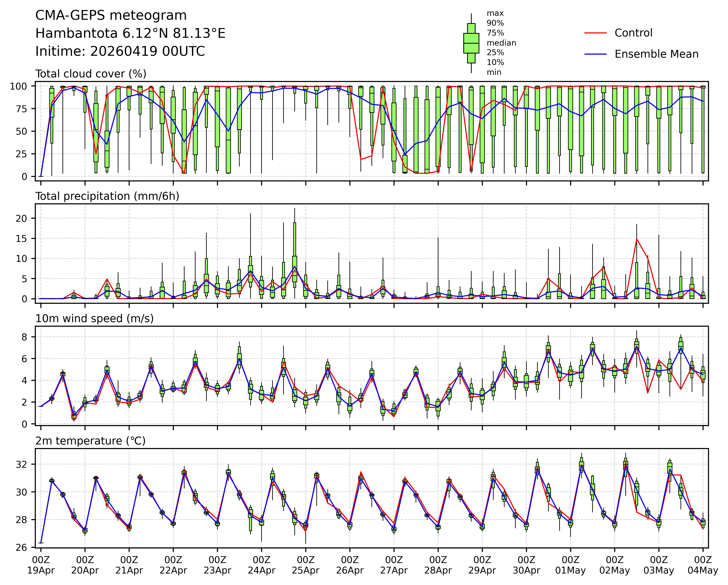The image size is (728, 585).
Task: Click the median label in legend
Action: 501,43
